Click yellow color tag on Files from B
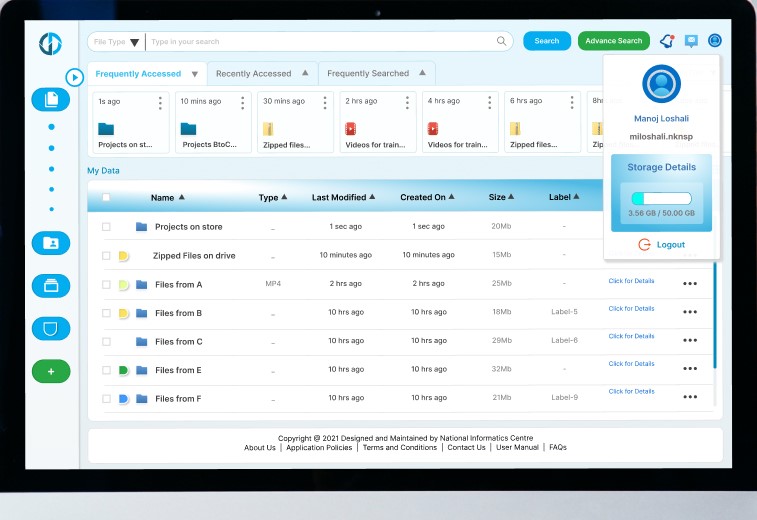 coord(124,313)
